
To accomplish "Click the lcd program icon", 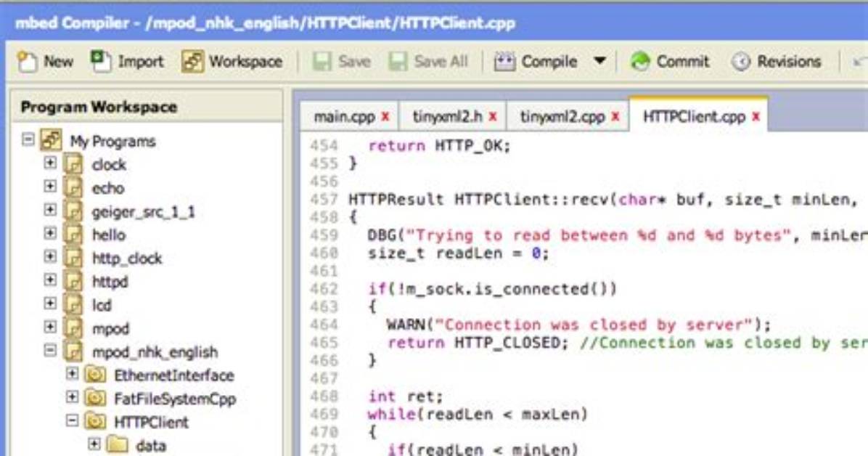I will (x=73, y=305).
